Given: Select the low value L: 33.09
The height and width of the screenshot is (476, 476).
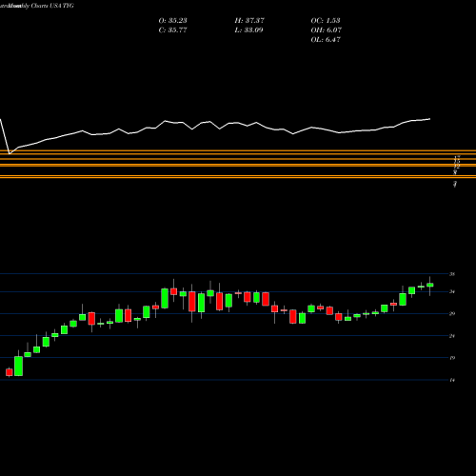Looking at the screenshot, I should [x=248, y=30].
